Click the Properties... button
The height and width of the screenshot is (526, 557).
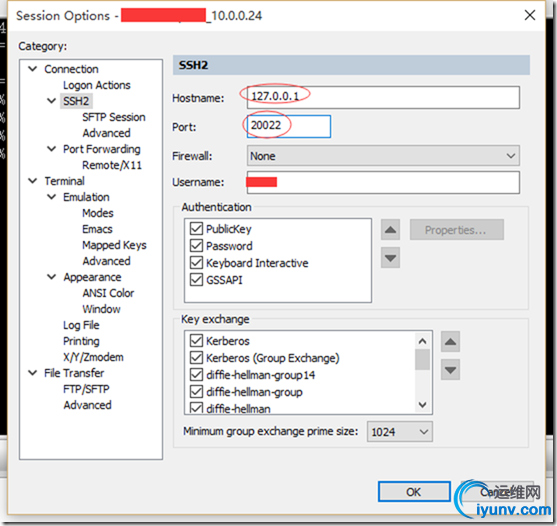click(456, 230)
